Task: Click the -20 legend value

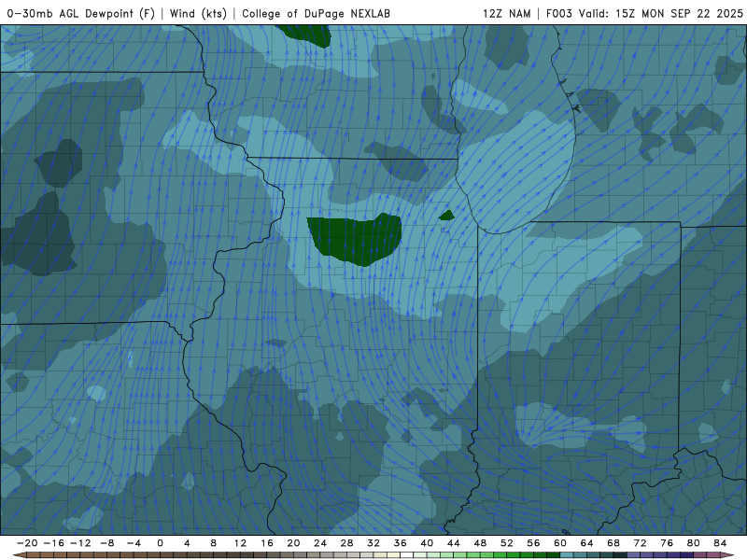Action: pyautogui.click(x=27, y=543)
